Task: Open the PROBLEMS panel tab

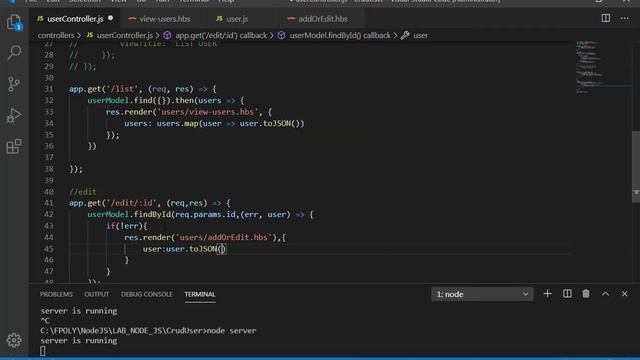Action: (x=56, y=294)
